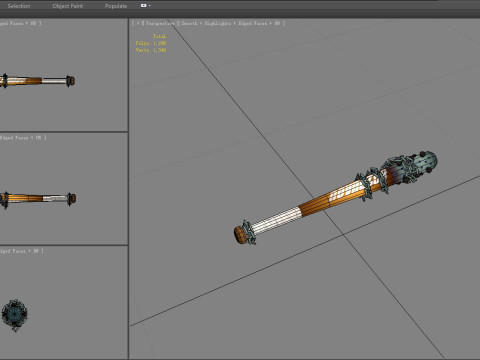Select the bat model in Perspective viewport

tap(335, 198)
